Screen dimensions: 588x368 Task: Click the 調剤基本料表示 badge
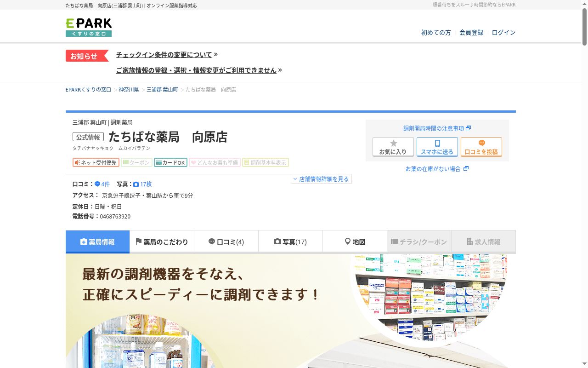pos(266,162)
